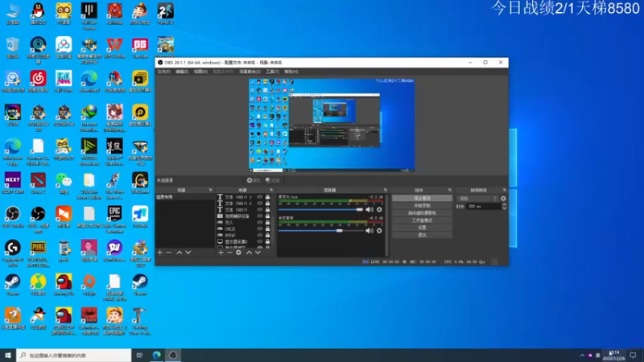The width and height of the screenshot is (644, 362).
Task: Move selected source down with the arrow
Action: [258, 253]
